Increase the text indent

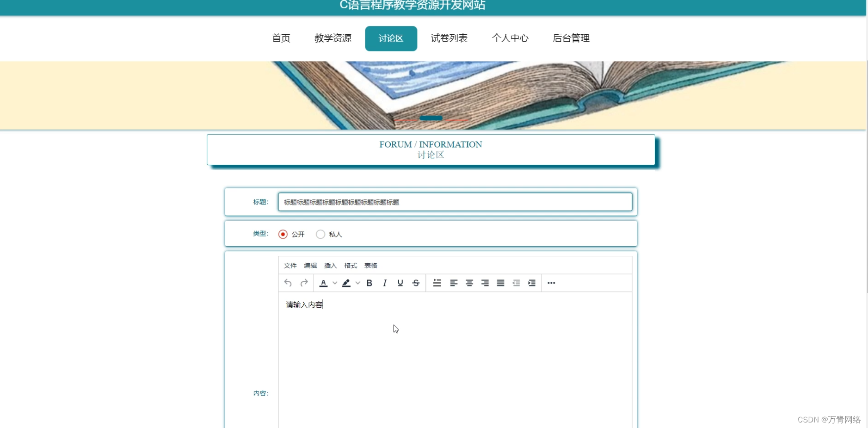(531, 283)
